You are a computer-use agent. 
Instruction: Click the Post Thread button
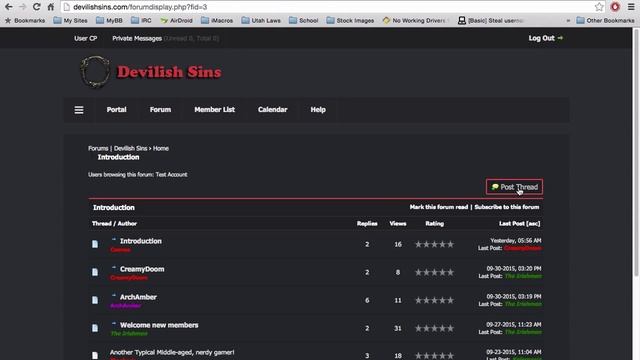[514, 187]
